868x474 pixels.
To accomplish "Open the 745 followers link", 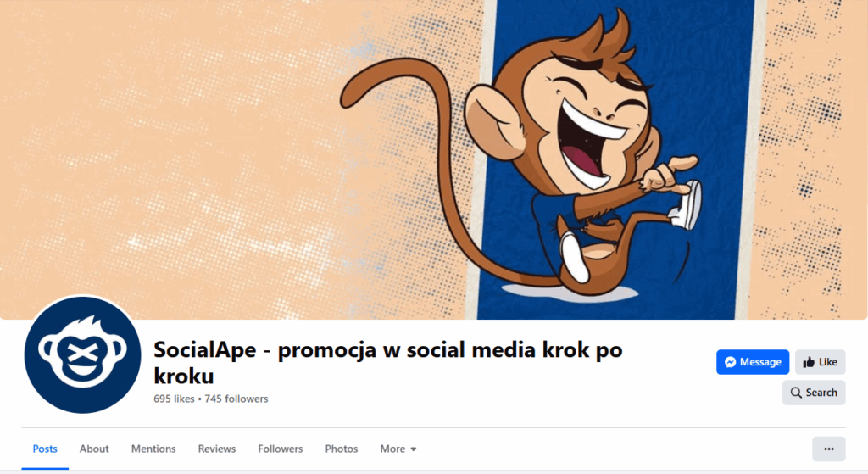I will click(236, 399).
